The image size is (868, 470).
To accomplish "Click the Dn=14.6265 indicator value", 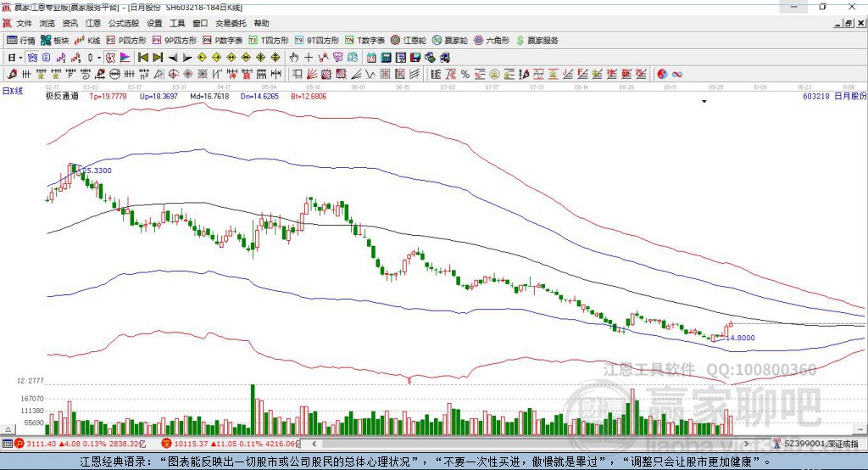I will click(x=259, y=97).
